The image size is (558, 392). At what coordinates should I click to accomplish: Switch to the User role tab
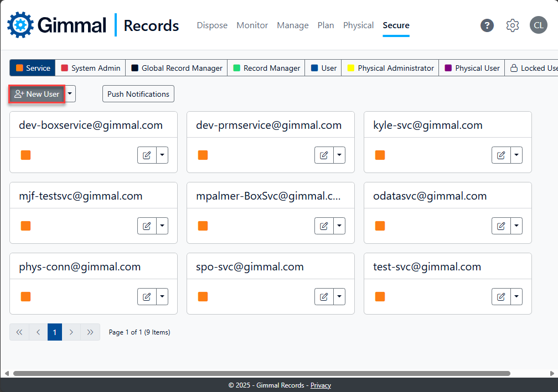coord(323,68)
